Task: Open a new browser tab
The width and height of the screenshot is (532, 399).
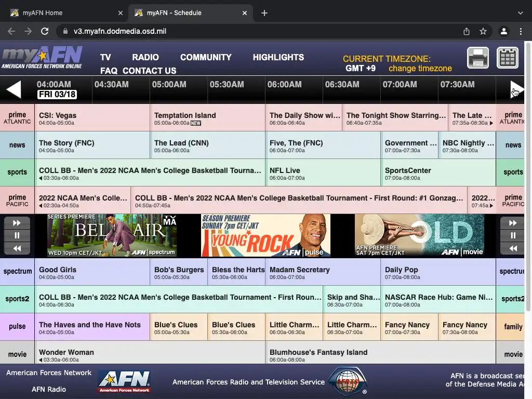Action: [264, 13]
